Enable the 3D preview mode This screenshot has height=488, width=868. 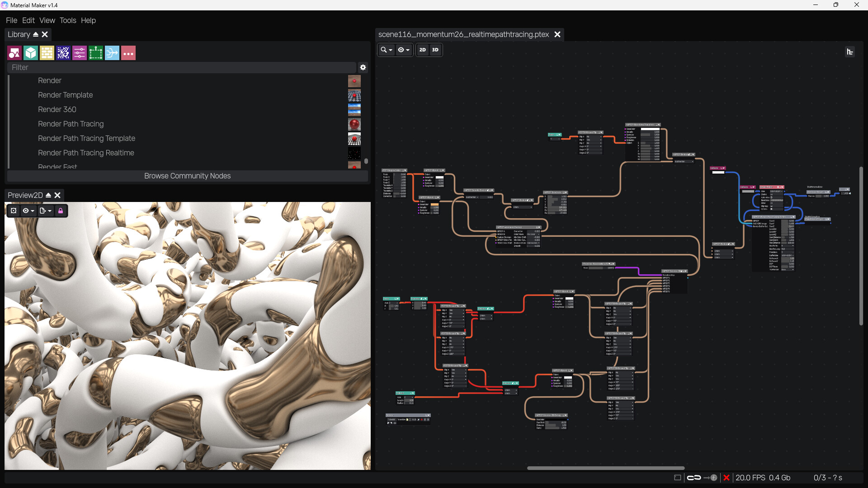(434, 50)
